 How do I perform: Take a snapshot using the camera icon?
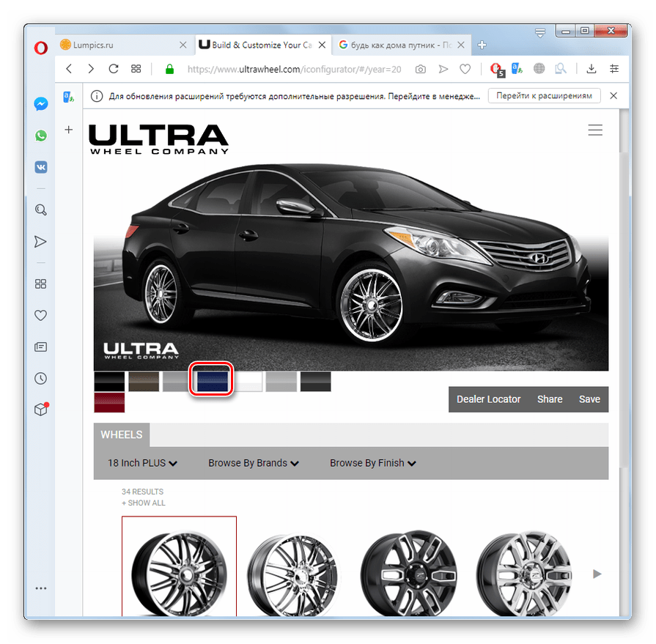[419, 69]
